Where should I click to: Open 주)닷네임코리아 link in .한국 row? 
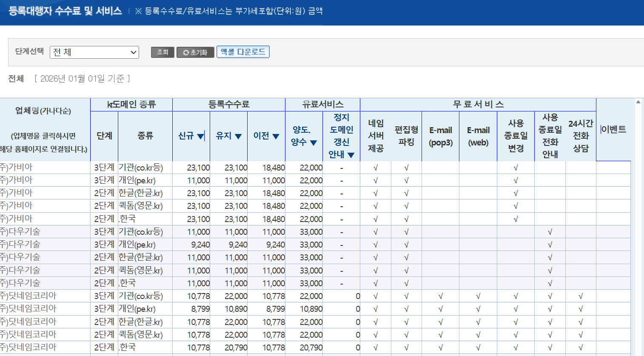coord(28,347)
